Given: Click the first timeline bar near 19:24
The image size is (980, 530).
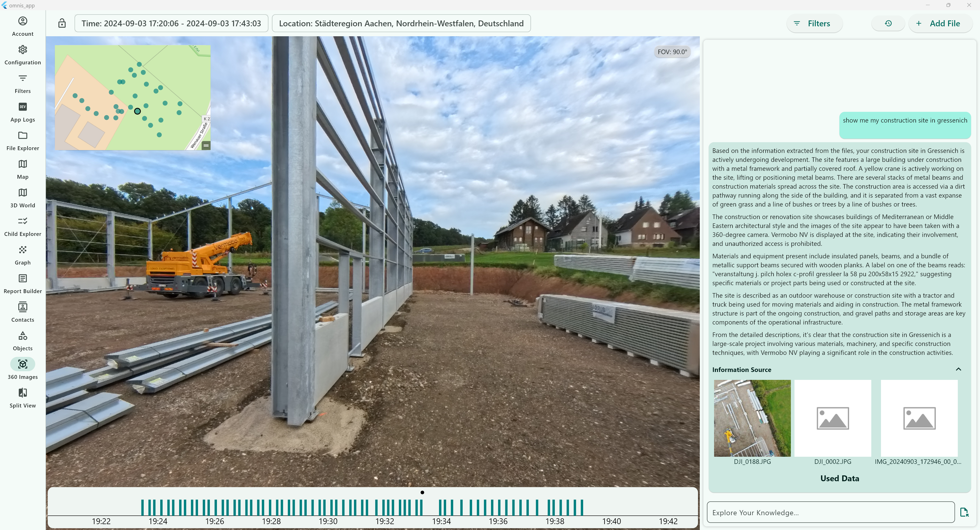Looking at the screenshot, I should (x=143, y=507).
